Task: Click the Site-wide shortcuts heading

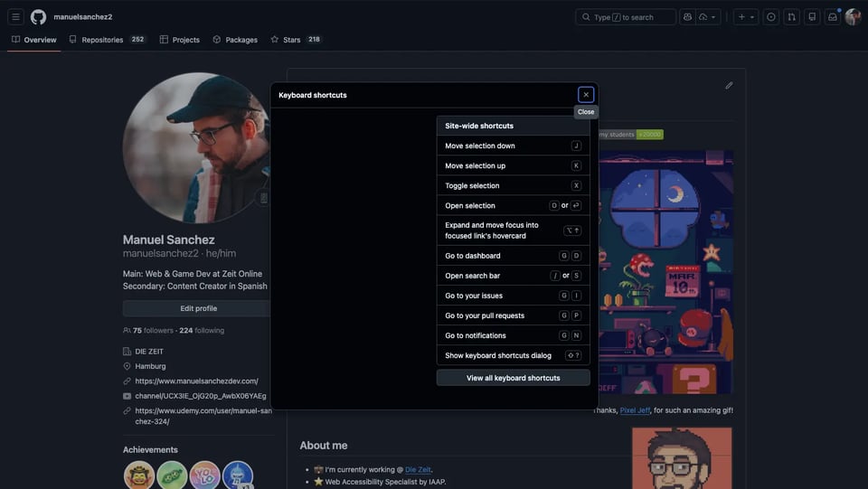Action: [479, 126]
